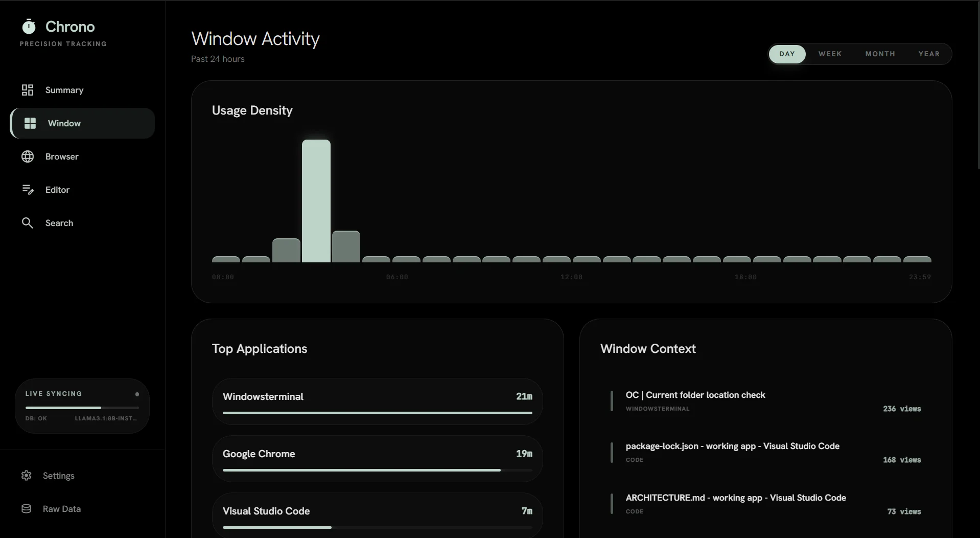
Task: Click the Live Syncing progress bar
Action: coord(82,408)
